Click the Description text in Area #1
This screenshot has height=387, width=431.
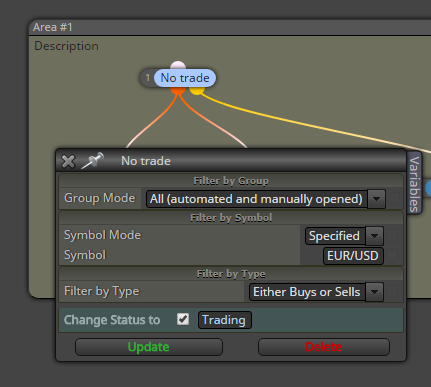[66, 46]
